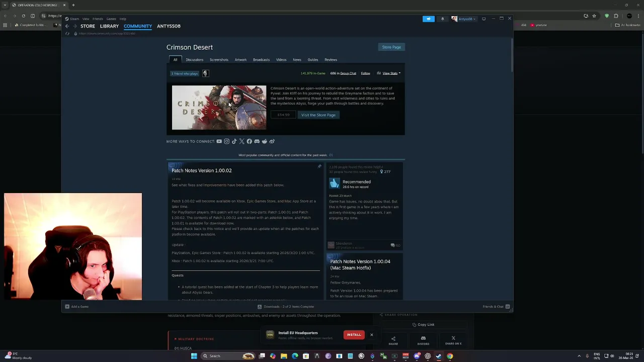Click Copy Link in browser page
The width and height of the screenshot is (644, 362).
click(x=423, y=325)
